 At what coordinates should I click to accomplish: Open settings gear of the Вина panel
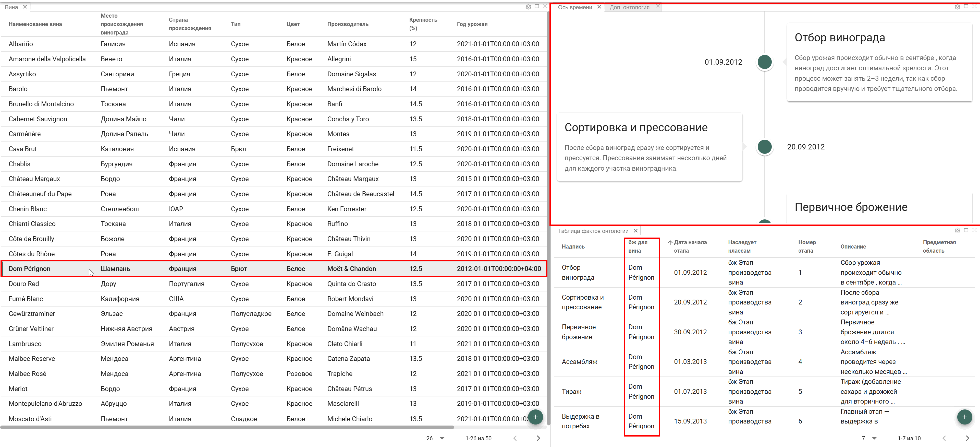click(x=528, y=6)
